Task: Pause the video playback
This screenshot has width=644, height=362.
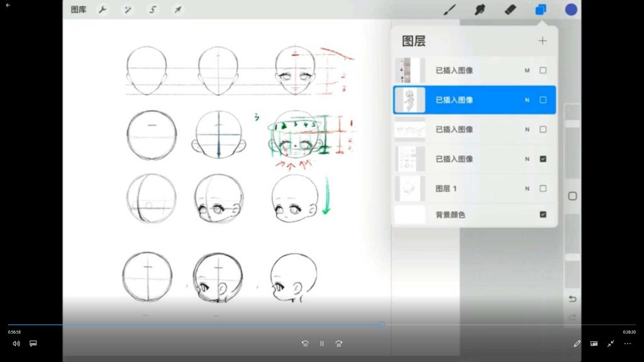Action: point(321,343)
